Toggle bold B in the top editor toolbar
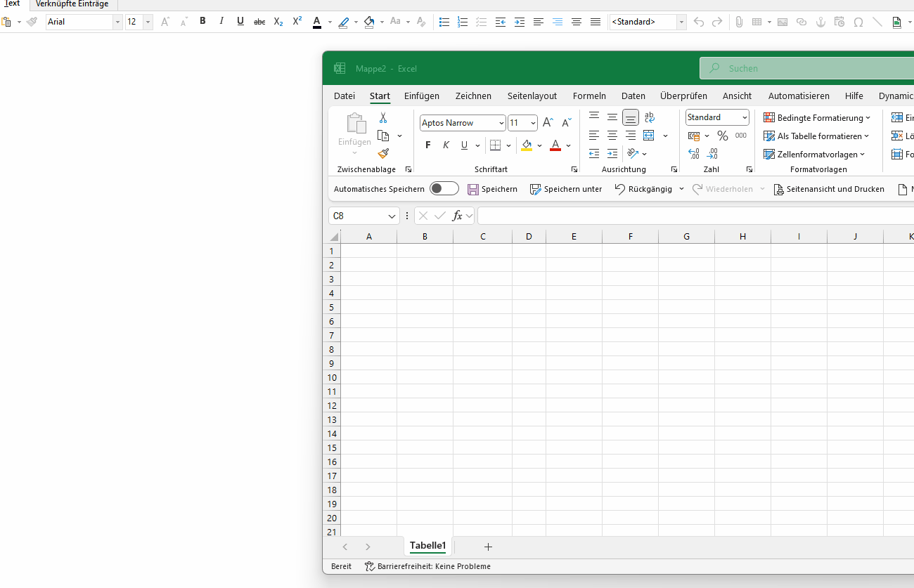The image size is (914, 588). pos(202,21)
